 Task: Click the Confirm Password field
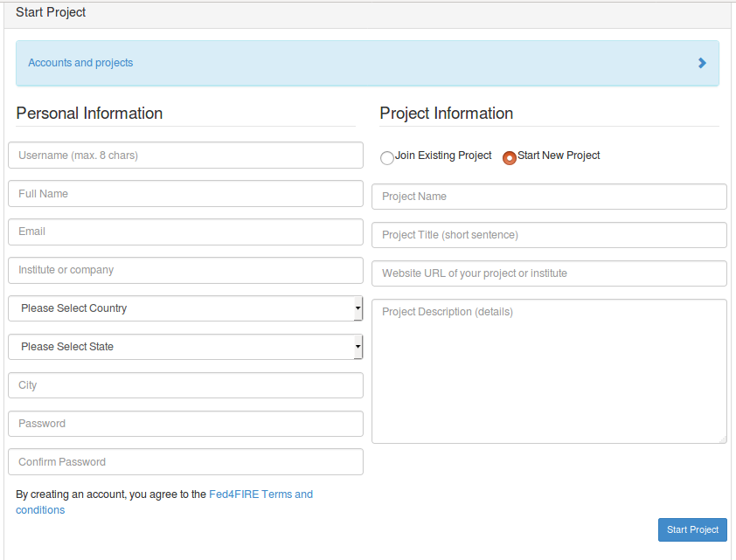pyautogui.click(x=185, y=462)
